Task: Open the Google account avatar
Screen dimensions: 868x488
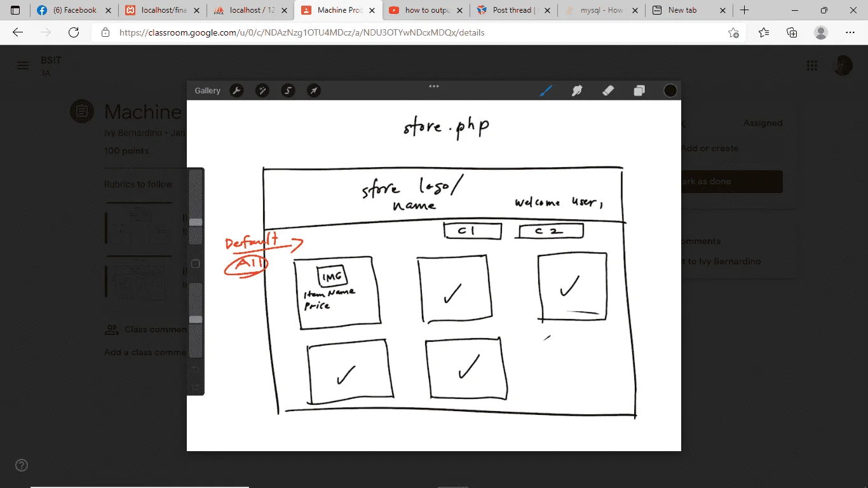Action: click(x=843, y=65)
